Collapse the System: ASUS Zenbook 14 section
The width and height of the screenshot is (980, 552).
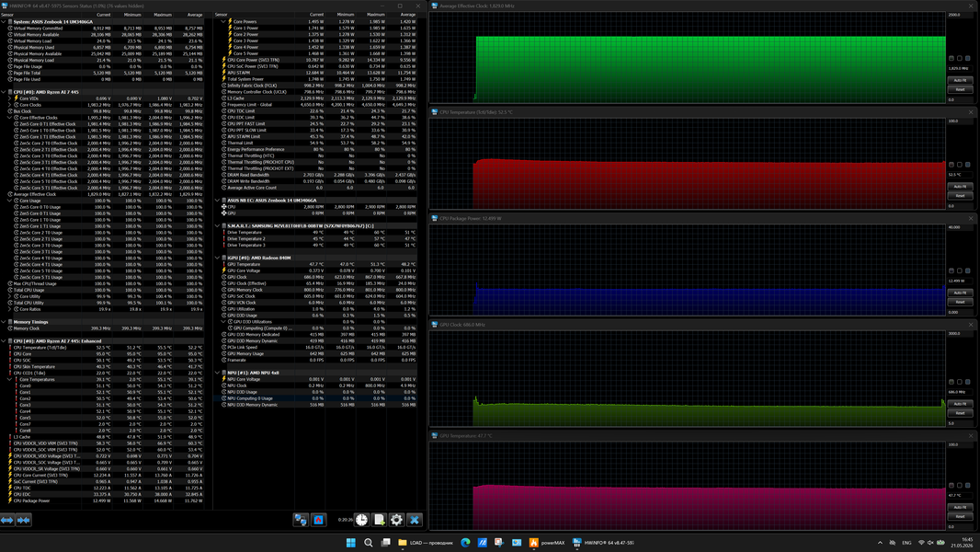coord(3,22)
